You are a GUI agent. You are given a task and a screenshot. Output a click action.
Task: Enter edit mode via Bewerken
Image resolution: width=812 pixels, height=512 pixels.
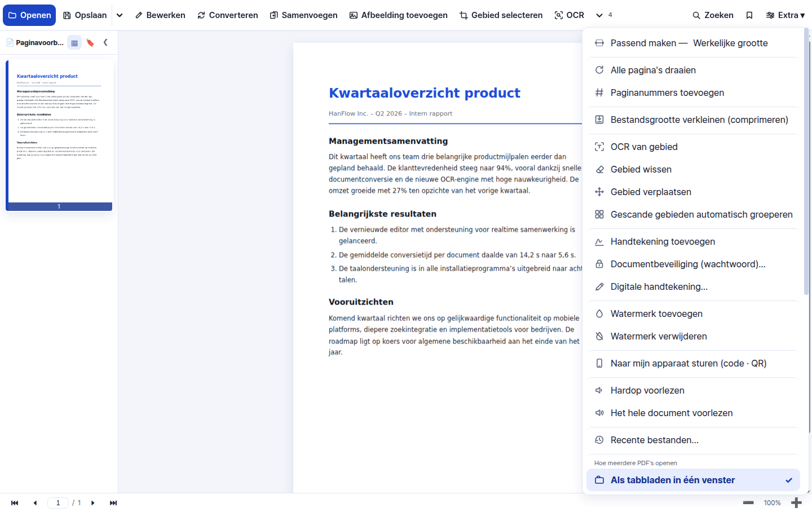(160, 15)
